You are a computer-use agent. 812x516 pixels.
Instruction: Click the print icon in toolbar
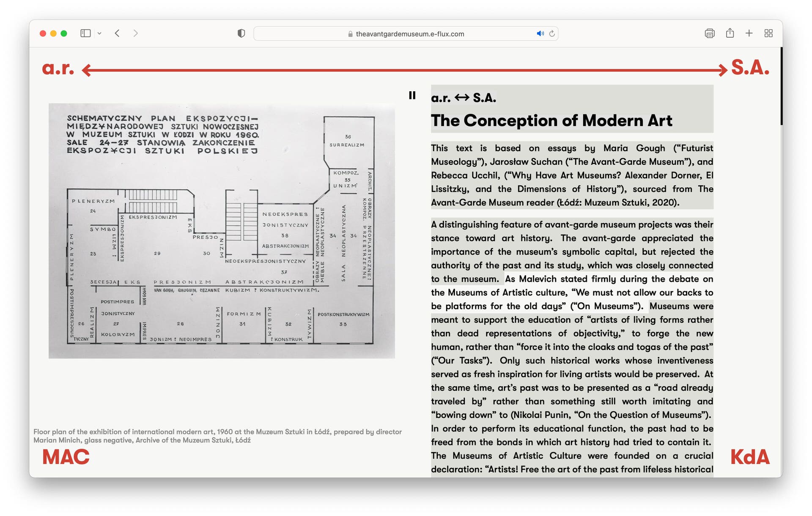pyautogui.click(x=709, y=33)
